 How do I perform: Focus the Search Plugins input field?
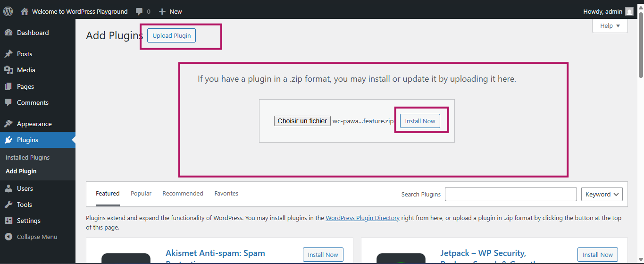tap(510, 194)
